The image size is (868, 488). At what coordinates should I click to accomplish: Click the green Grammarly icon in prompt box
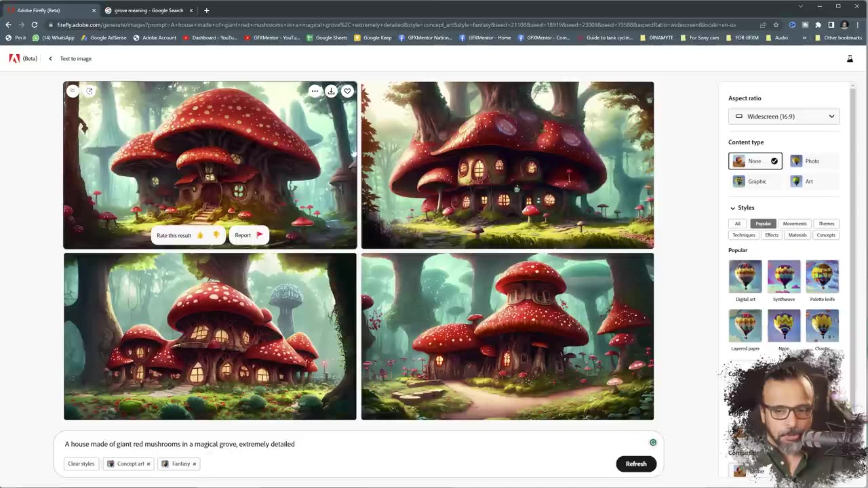(x=653, y=443)
